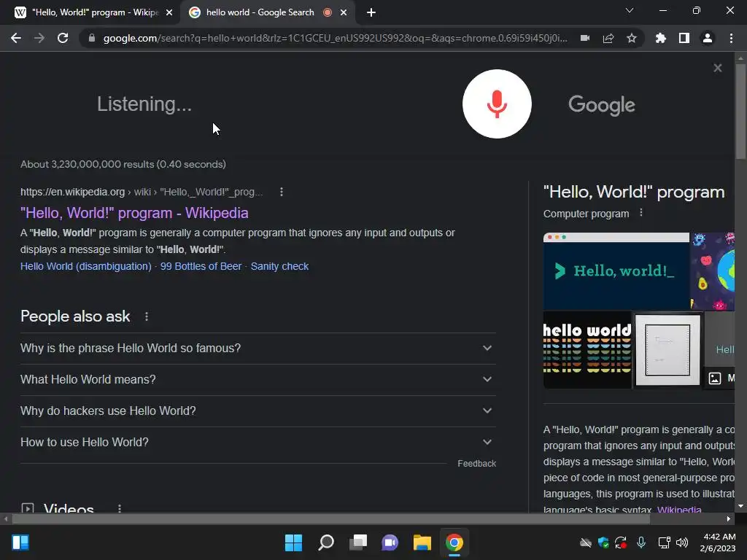Open Chrome's three-dot menu
The image size is (747, 560).
731,38
